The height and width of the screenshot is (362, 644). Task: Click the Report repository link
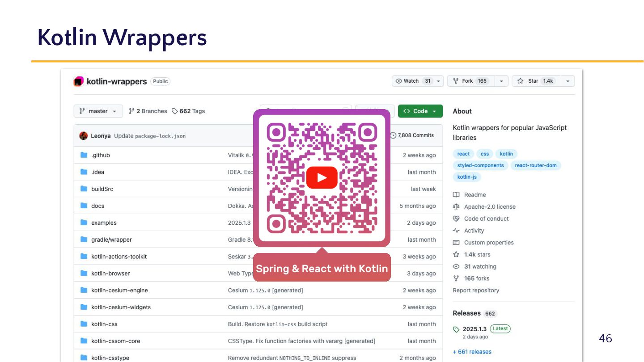(476, 290)
